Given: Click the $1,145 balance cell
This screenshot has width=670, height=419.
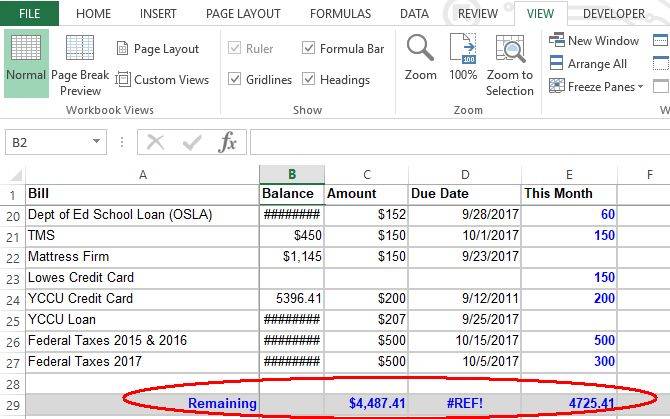Looking at the screenshot, I should (292, 257).
